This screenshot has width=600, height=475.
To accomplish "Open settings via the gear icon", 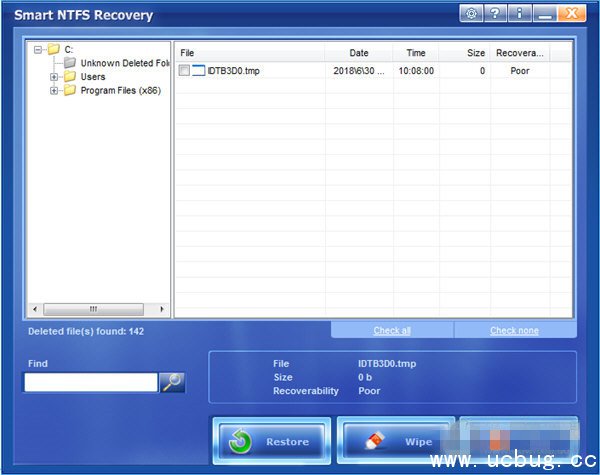I will (x=471, y=14).
